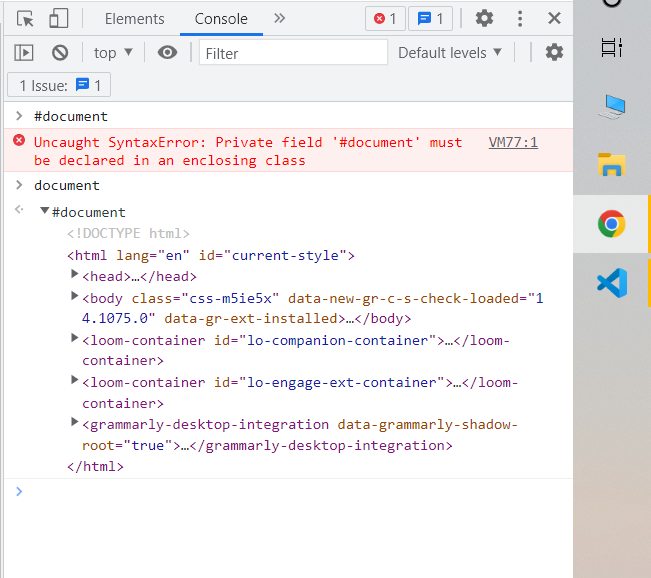Screen dimensions: 651x578
Task: Follow the VM77:1 source link
Action: pyautogui.click(x=513, y=142)
